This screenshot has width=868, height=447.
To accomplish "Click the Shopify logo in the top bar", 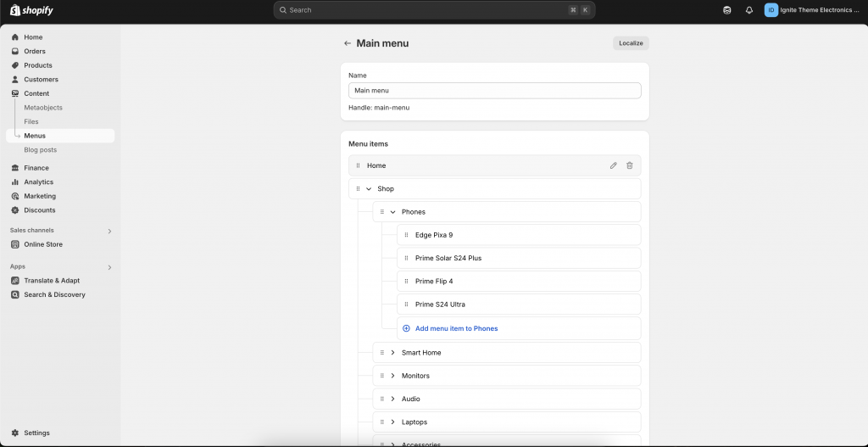I will point(32,10).
